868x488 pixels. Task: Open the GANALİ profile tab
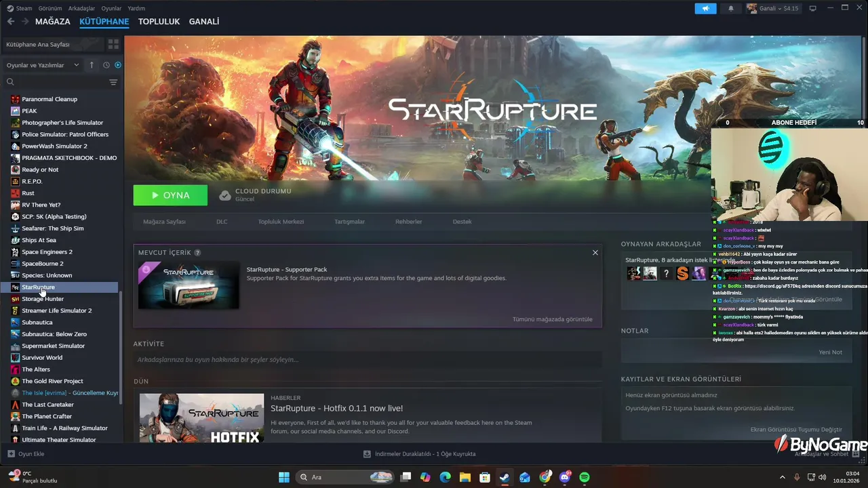204,22
